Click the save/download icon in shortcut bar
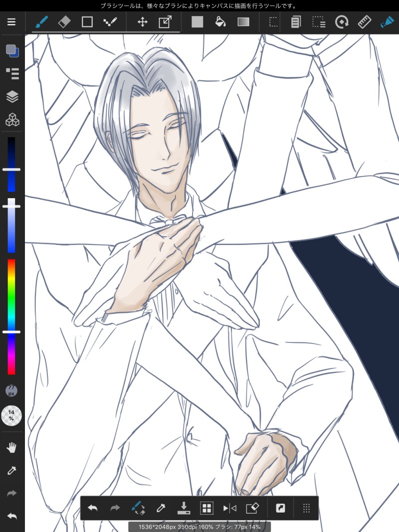Screen dimensions: 399x532 coord(184,508)
